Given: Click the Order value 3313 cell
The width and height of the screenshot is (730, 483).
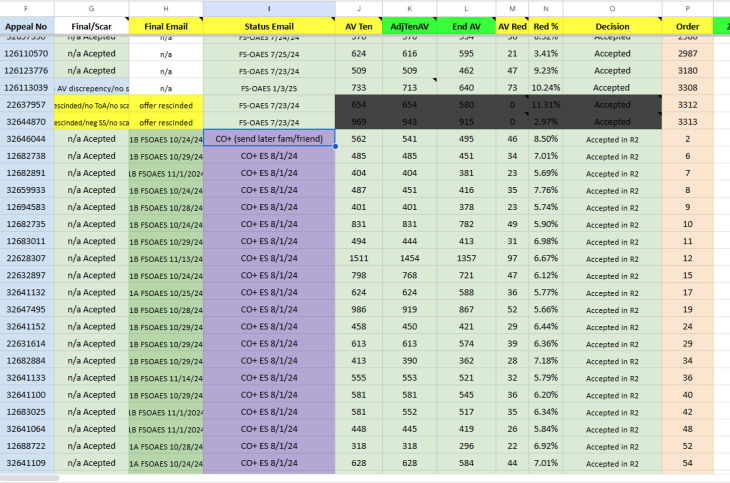Looking at the screenshot, I should [688, 122].
